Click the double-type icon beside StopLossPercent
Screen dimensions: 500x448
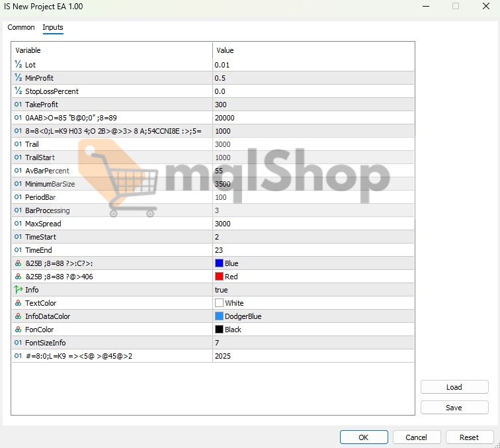[x=18, y=91]
